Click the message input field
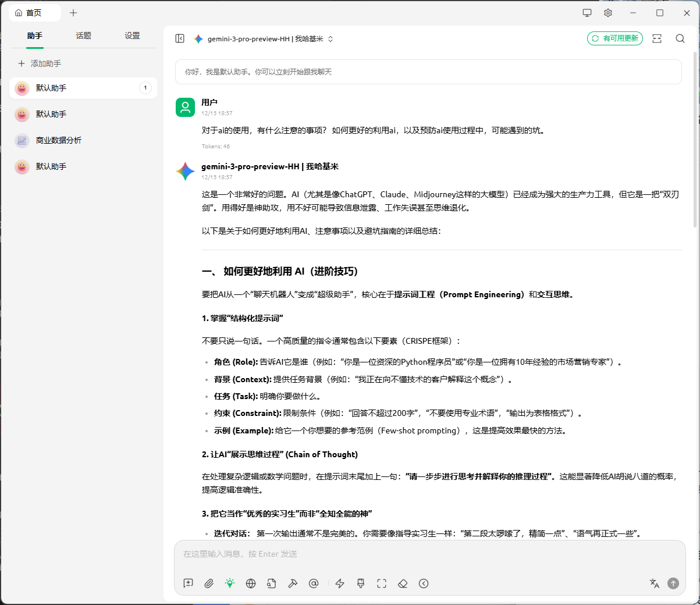Image resolution: width=700 pixels, height=605 pixels. [x=429, y=554]
